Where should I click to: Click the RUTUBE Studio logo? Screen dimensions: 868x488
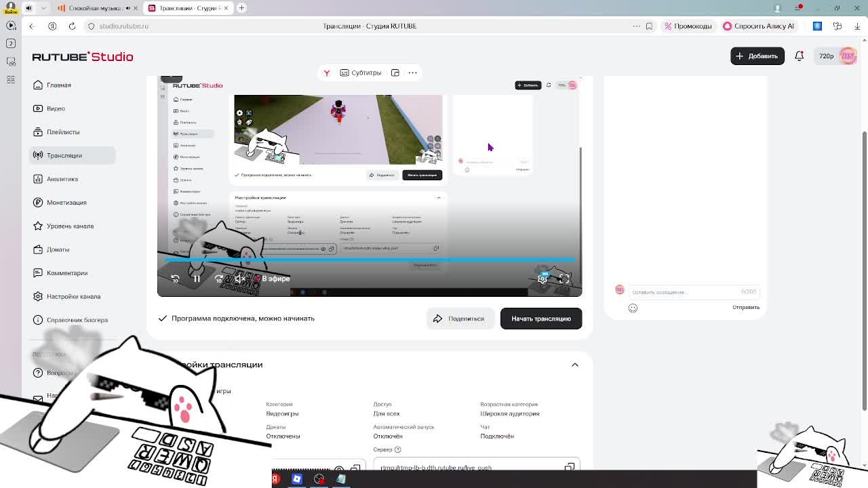83,57
